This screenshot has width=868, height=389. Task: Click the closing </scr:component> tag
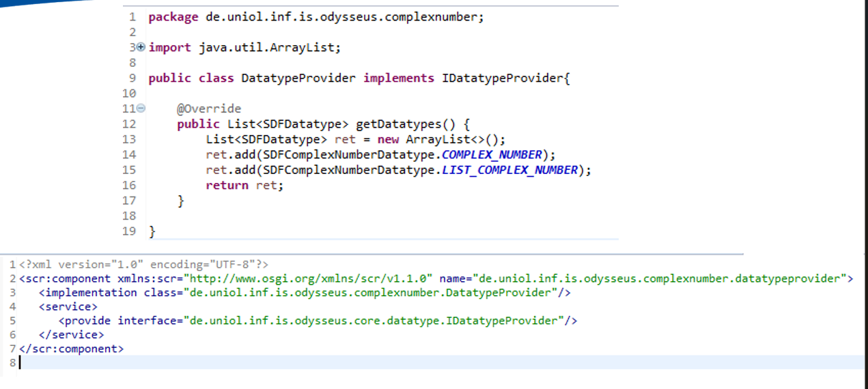coord(72,349)
